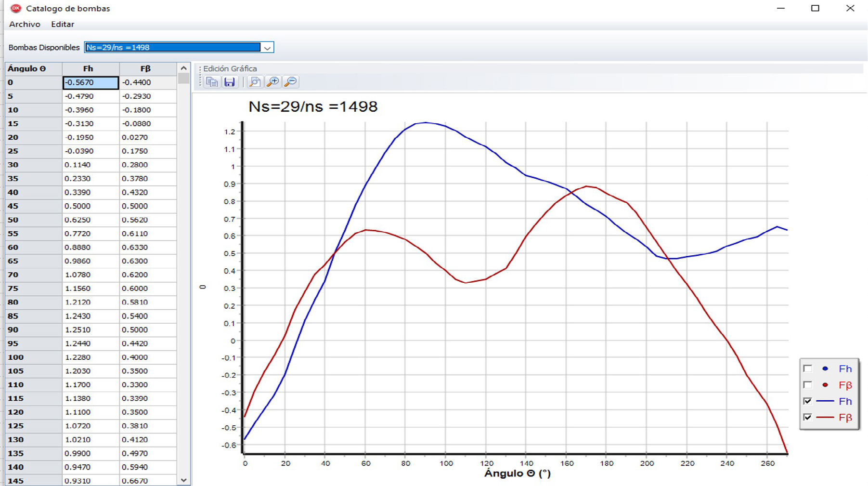Image resolution: width=868 pixels, height=486 pixels.
Task: Select row header for angle 0
Action: [x=33, y=82]
